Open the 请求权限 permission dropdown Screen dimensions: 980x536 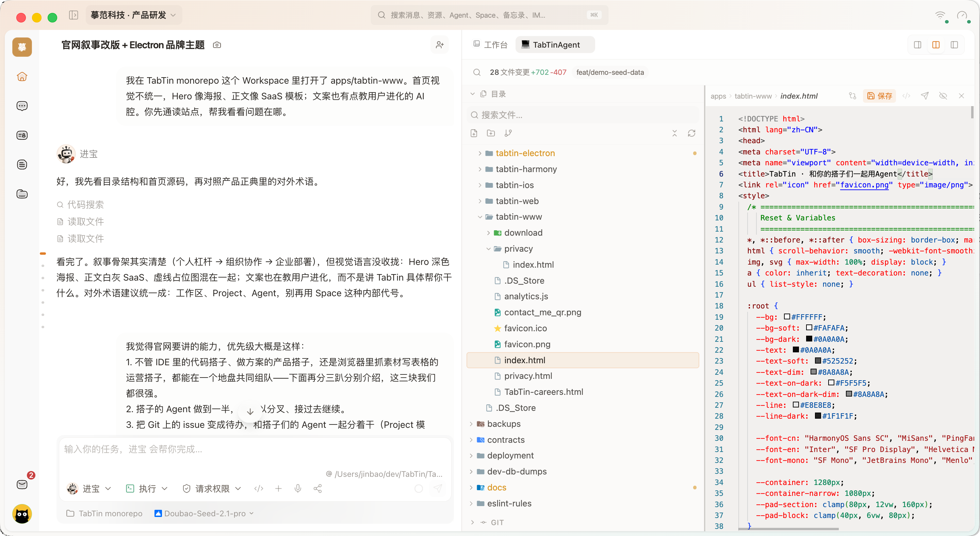212,488
